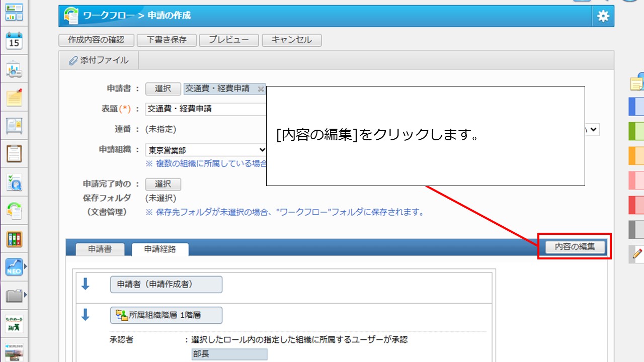Open the 添付ファイル tab
This screenshot has width=644, height=362.
pyautogui.click(x=99, y=60)
